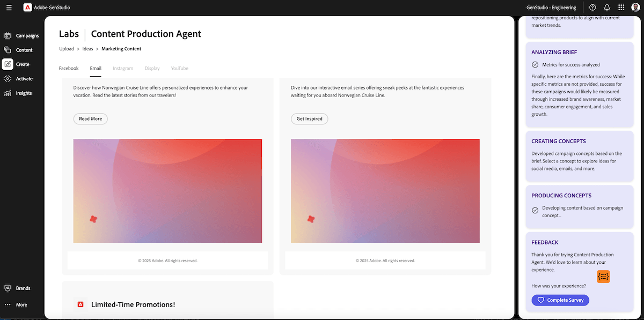Select the gradient image under Read More
The height and width of the screenshot is (320, 644).
pos(167,191)
